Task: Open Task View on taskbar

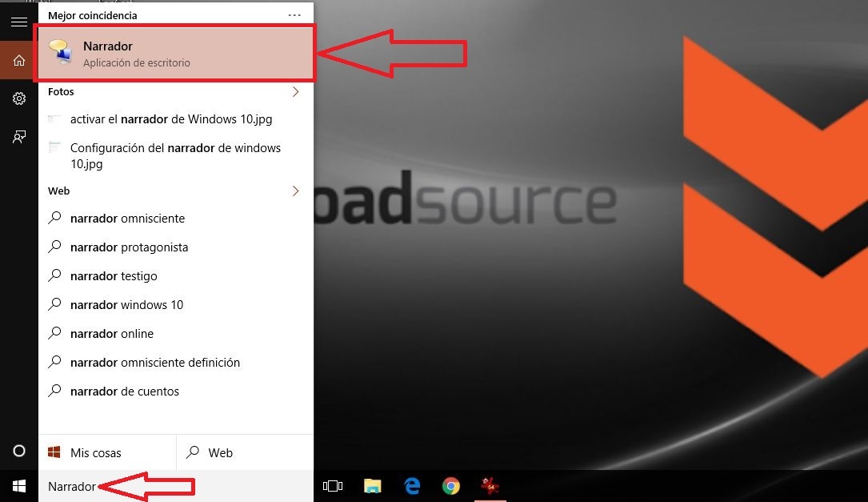Action: [x=333, y=487]
